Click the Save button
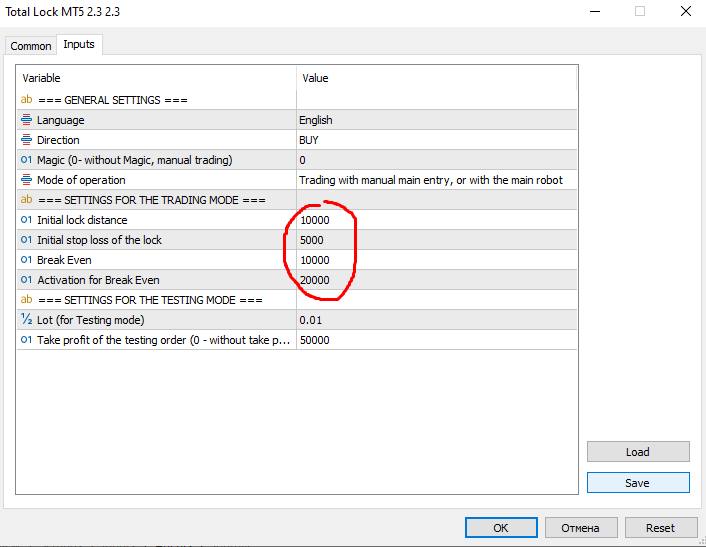 (638, 483)
